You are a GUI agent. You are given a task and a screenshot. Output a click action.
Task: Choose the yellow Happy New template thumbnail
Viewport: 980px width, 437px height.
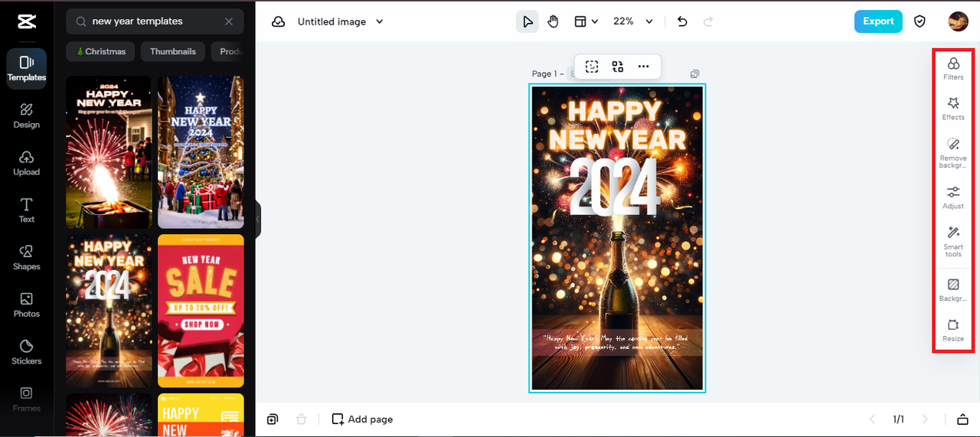pos(201,415)
